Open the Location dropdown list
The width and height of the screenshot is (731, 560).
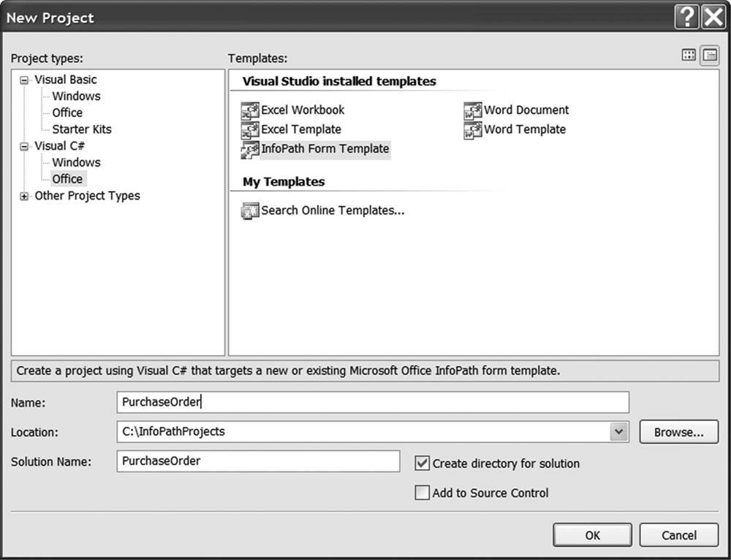618,432
